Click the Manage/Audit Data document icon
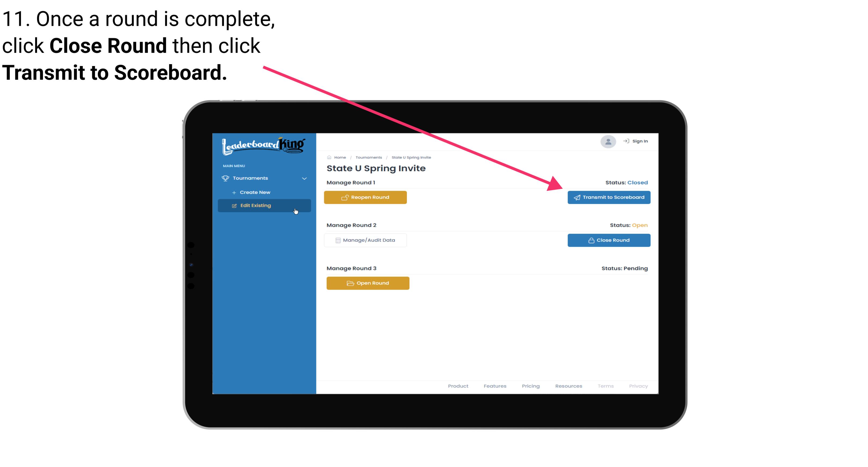This screenshot has height=467, width=868. 336,240
